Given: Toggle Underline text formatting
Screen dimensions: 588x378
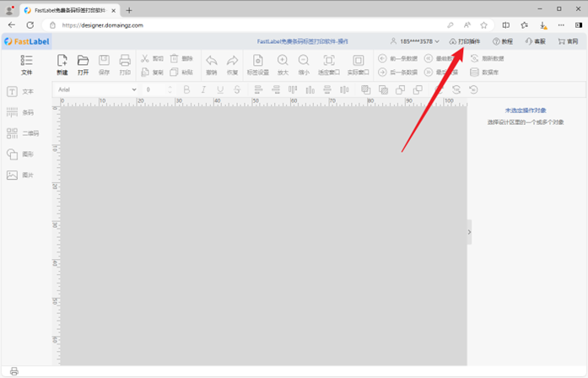Looking at the screenshot, I should [219, 89].
